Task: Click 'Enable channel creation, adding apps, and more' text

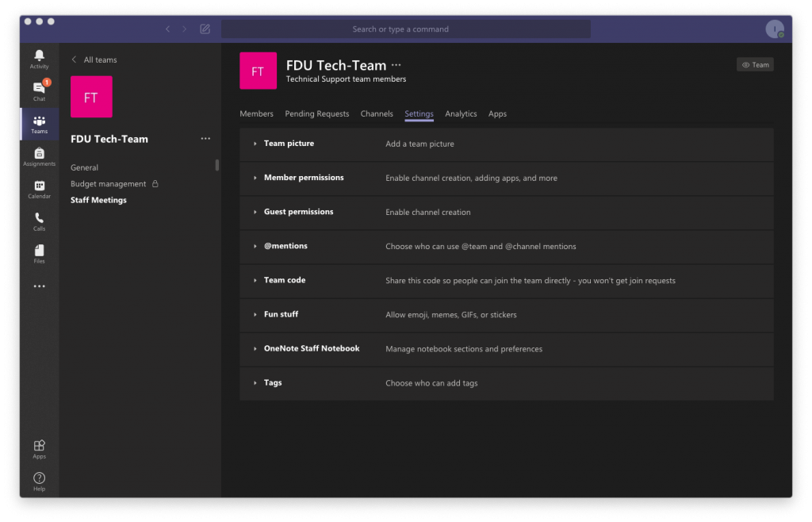Action: (471, 178)
